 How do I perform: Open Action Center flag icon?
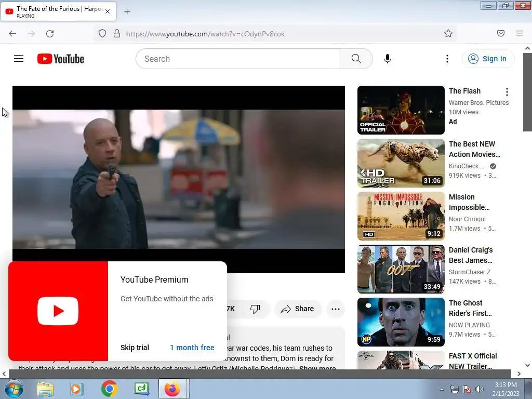467,389
